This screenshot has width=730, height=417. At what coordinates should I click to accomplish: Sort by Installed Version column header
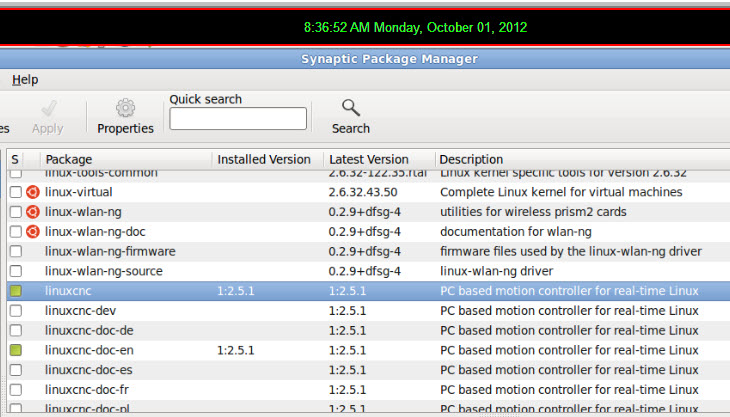[x=268, y=160]
